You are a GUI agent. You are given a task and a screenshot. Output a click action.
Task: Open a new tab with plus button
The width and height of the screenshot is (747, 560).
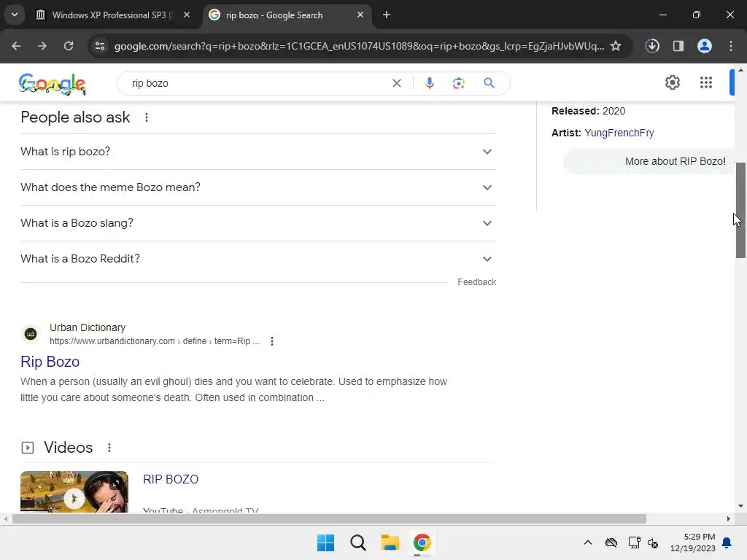pos(387,15)
